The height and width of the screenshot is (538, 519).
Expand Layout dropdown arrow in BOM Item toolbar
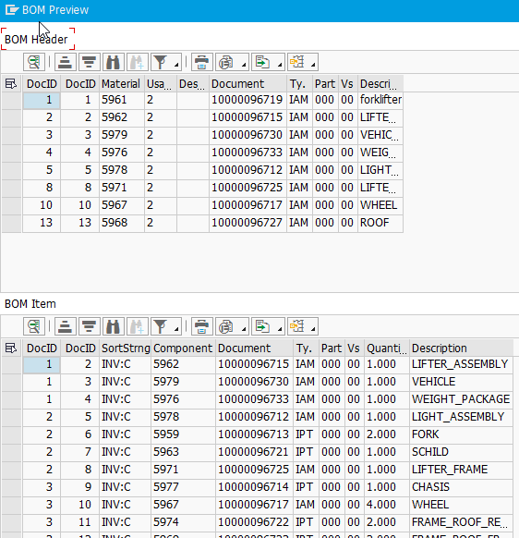314,329
